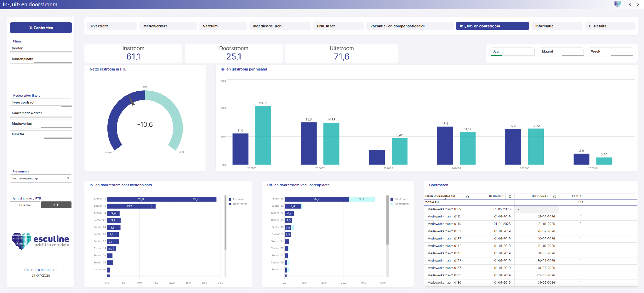
Task: Toggle the # medw. view button
Action: coord(25,205)
